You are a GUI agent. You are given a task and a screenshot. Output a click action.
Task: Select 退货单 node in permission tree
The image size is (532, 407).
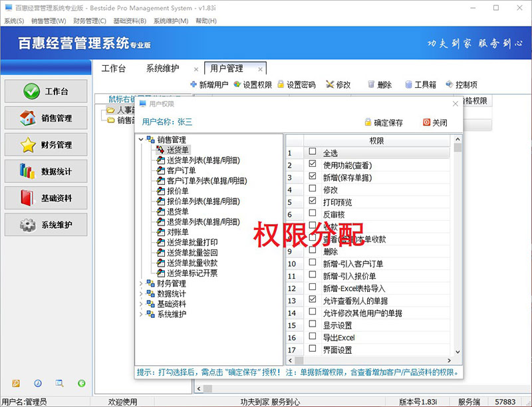coord(178,211)
